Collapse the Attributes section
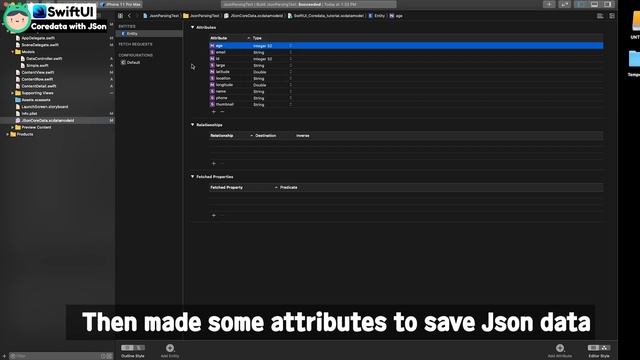This screenshot has width=640, height=360. click(x=192, y=27)
